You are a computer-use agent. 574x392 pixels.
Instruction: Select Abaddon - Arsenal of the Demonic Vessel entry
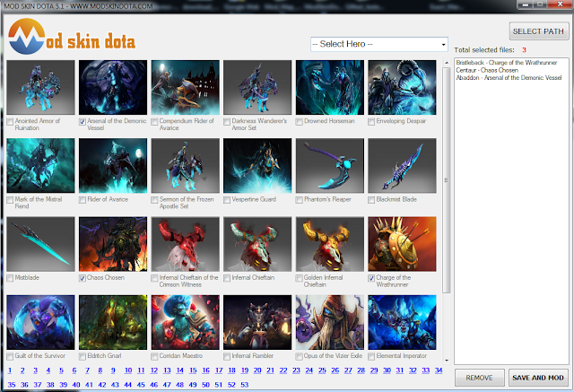pos(509,78)
